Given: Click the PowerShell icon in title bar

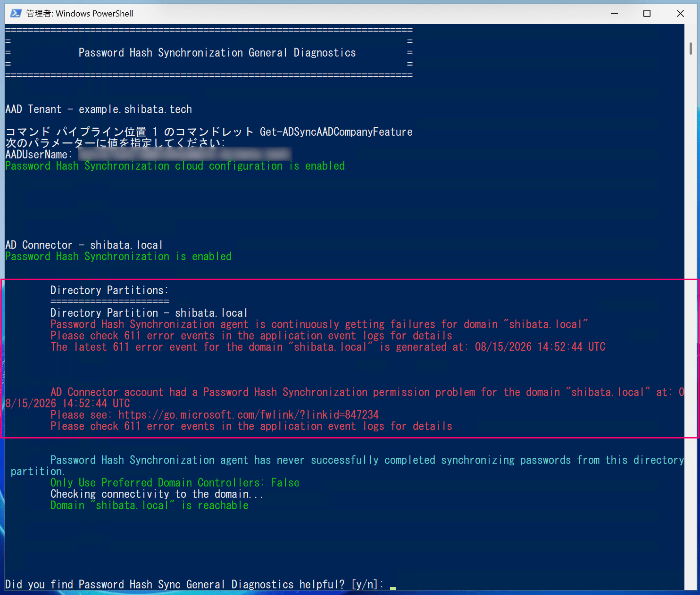Looking at the screenshot, I should 16,13.
